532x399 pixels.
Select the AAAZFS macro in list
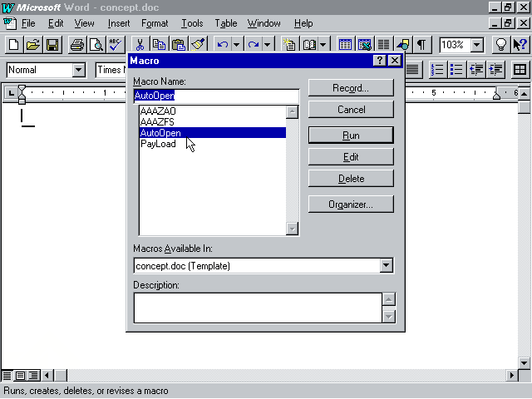tap(213, 122)
